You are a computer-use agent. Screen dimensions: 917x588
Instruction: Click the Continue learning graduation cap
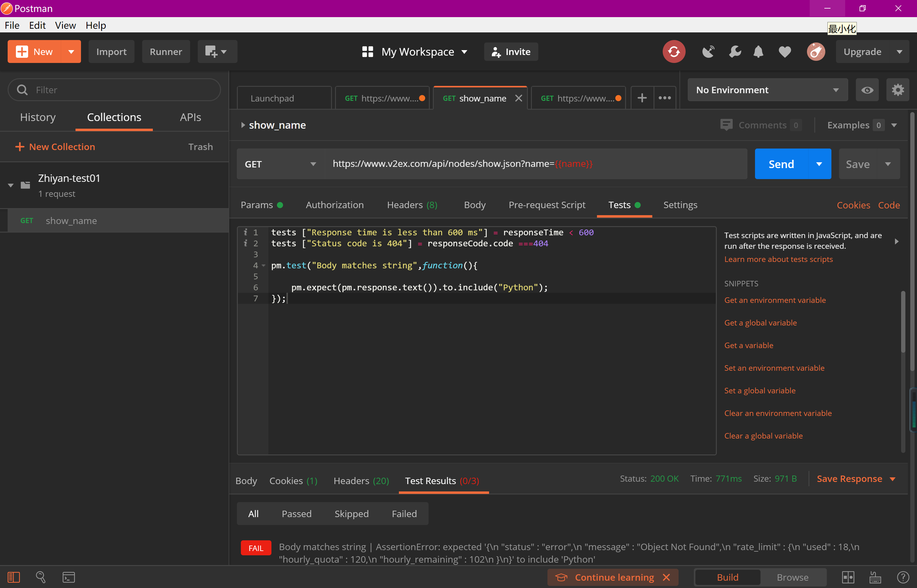[561, 577]
